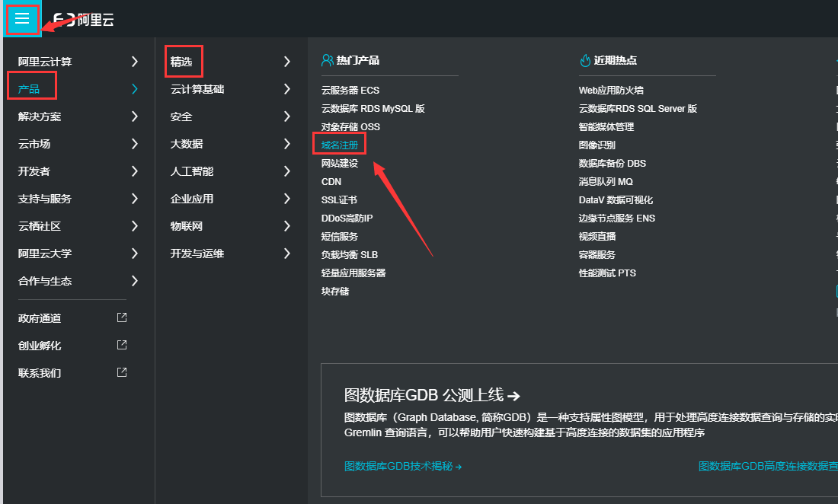Open 性能测试 PTS link

(608, 273)
